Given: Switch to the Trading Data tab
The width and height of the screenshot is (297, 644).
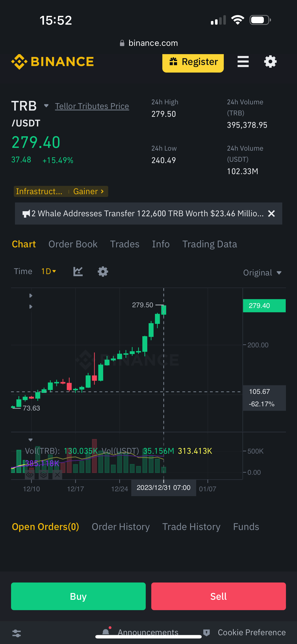Looking at the screenshot, I should [210, 244].
